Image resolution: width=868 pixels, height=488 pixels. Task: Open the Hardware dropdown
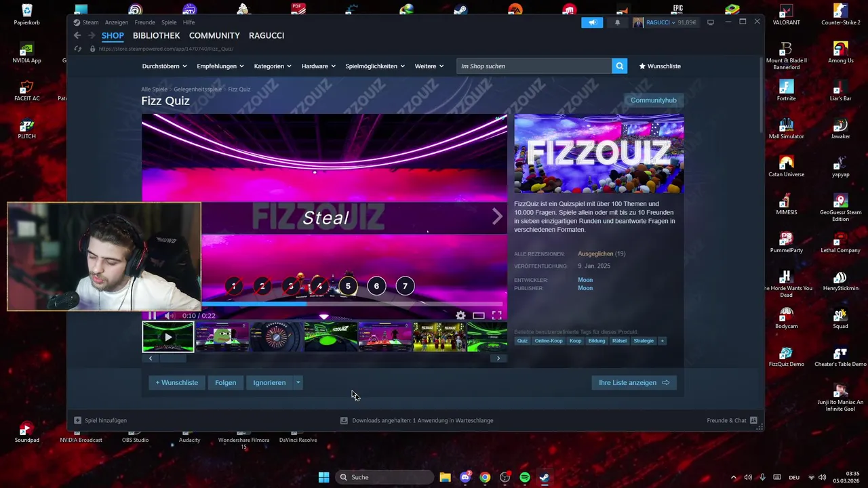point(318,66)
